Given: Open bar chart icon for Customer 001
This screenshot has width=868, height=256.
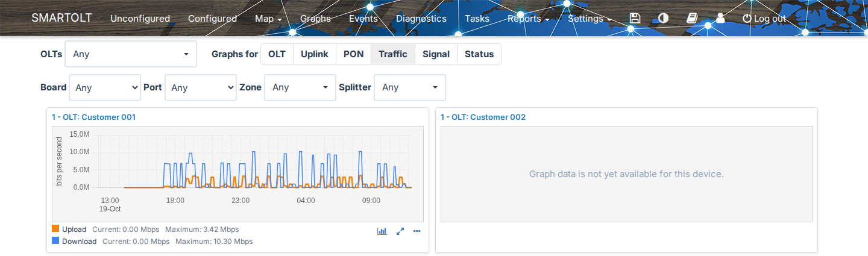Looking at the screenshot, I should 382,231.
